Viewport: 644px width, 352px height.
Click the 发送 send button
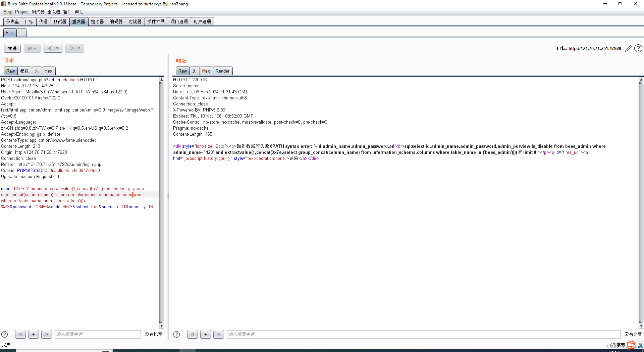click(12, 48)
